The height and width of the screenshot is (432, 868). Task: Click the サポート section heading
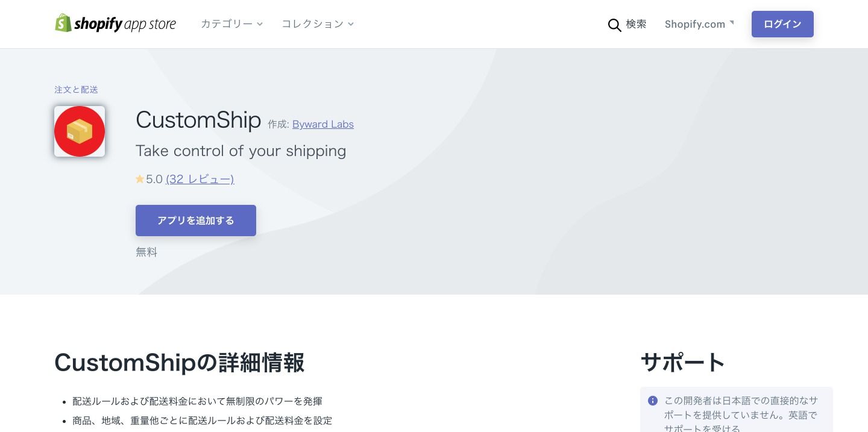[x=682, y=362]
